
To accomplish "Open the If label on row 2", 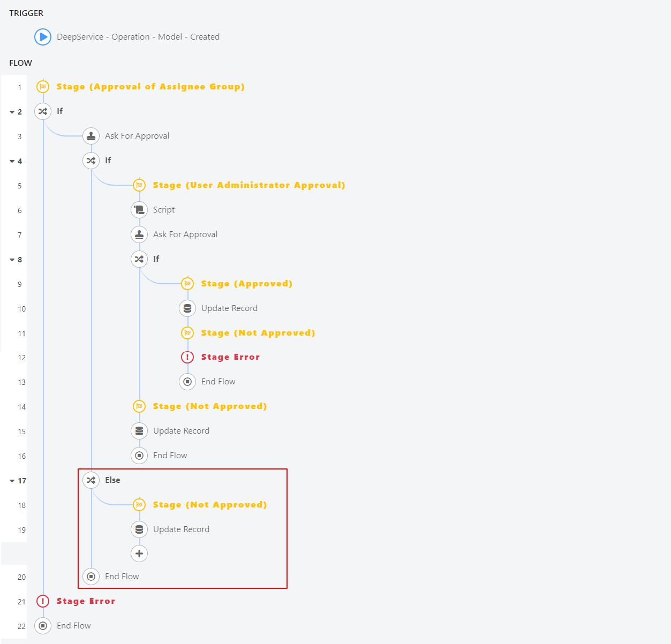I will (60, 111).
